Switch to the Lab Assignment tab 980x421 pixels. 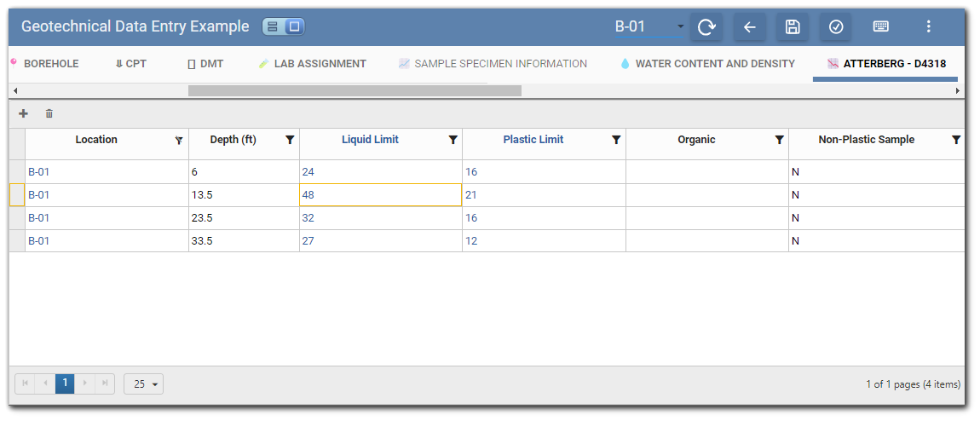tap(313, 64)
